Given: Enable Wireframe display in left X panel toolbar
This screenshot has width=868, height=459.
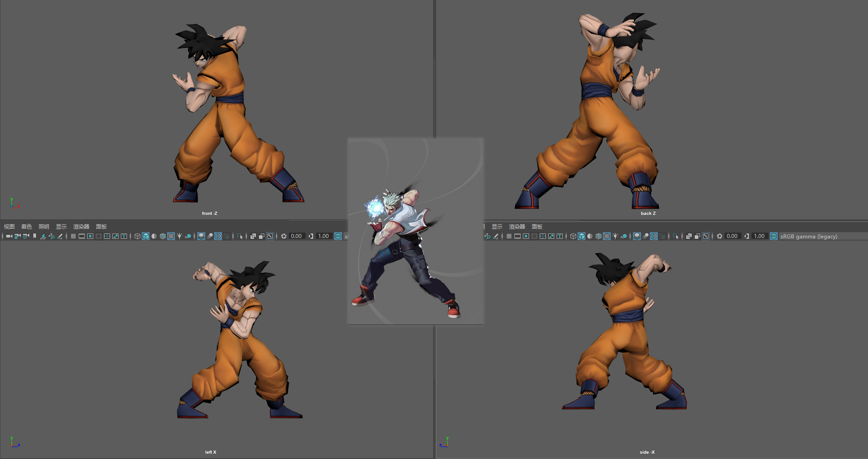Looking at the screenshot, I should click(x=137, y=236).
